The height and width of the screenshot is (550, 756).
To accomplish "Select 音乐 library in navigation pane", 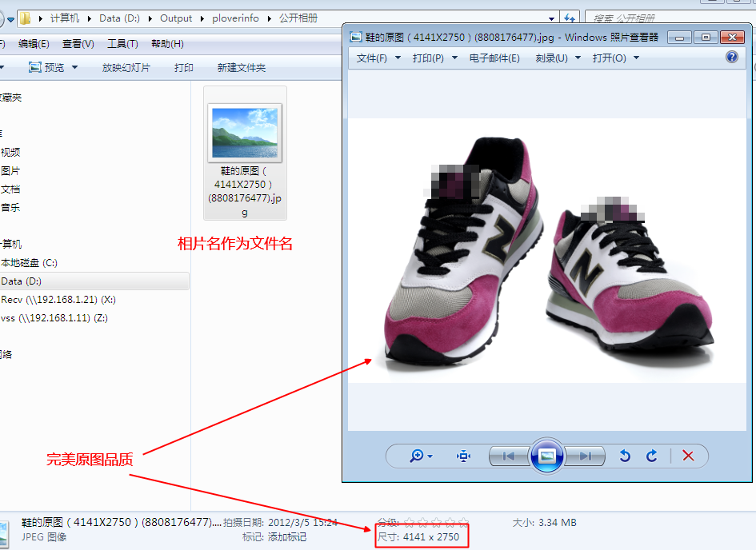I will (x=10, y=208).
